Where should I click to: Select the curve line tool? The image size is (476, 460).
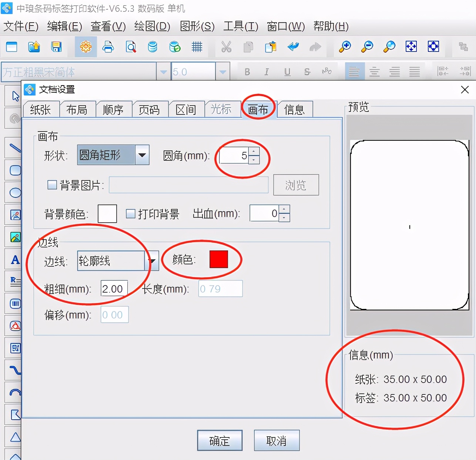(x=15, y=370)
